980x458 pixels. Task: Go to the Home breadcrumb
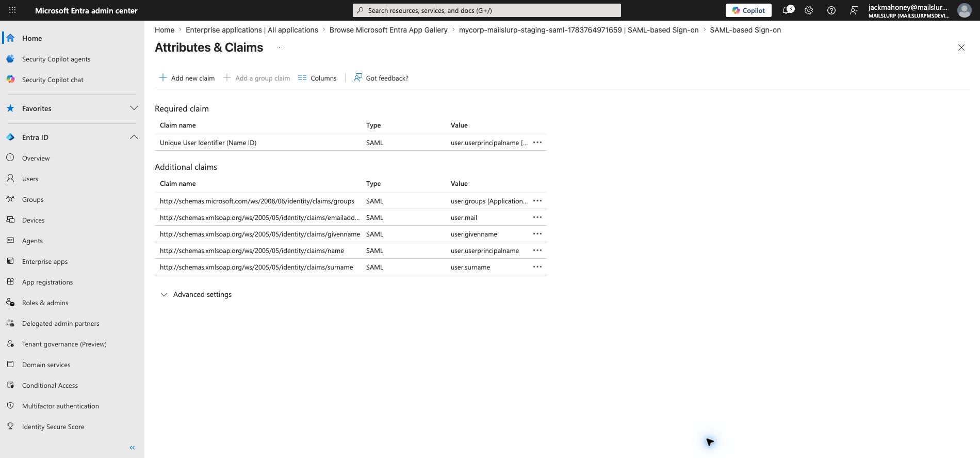pyautogui.click(x=165, y=30)
